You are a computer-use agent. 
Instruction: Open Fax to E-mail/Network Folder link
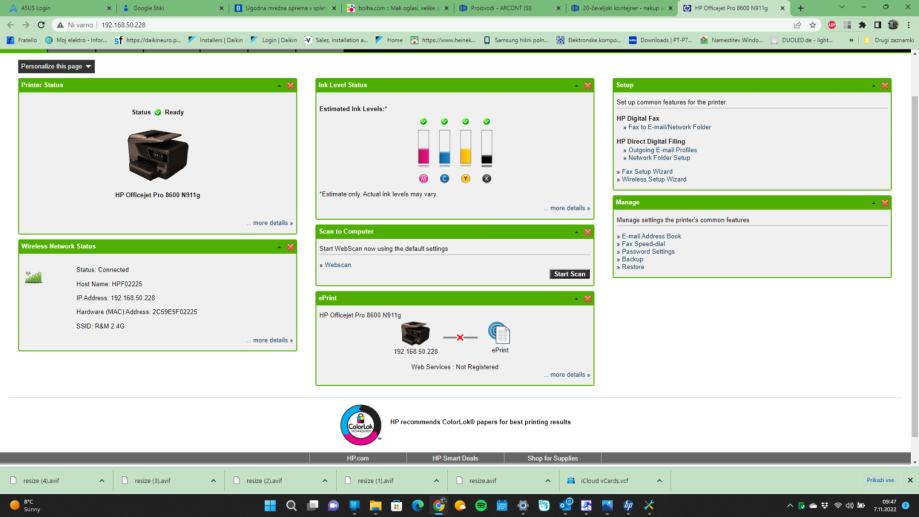point(669,127)
